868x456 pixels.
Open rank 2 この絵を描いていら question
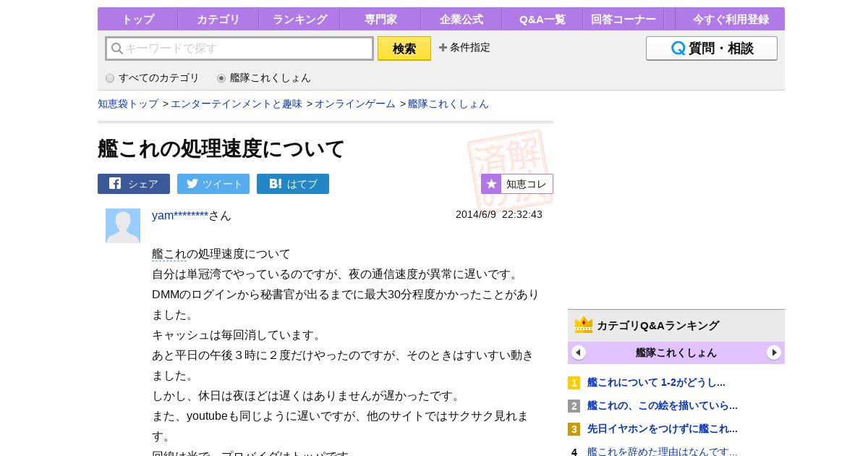[663, 405]
